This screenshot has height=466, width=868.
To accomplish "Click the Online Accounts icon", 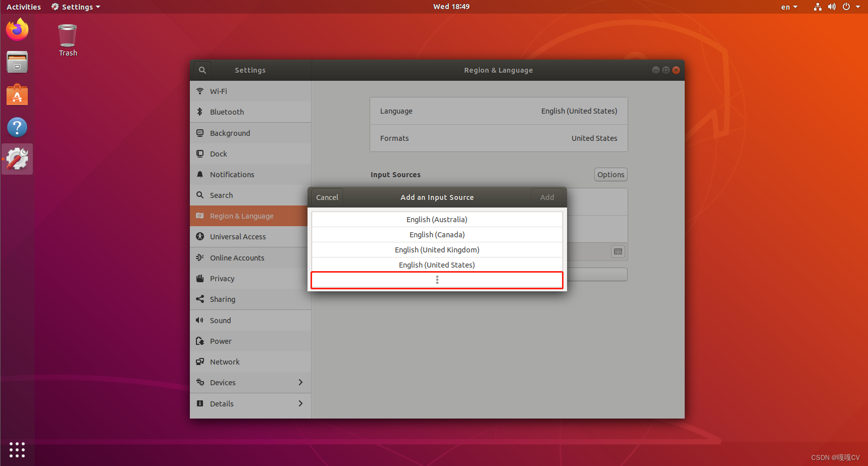I will (x=200, y=257).
